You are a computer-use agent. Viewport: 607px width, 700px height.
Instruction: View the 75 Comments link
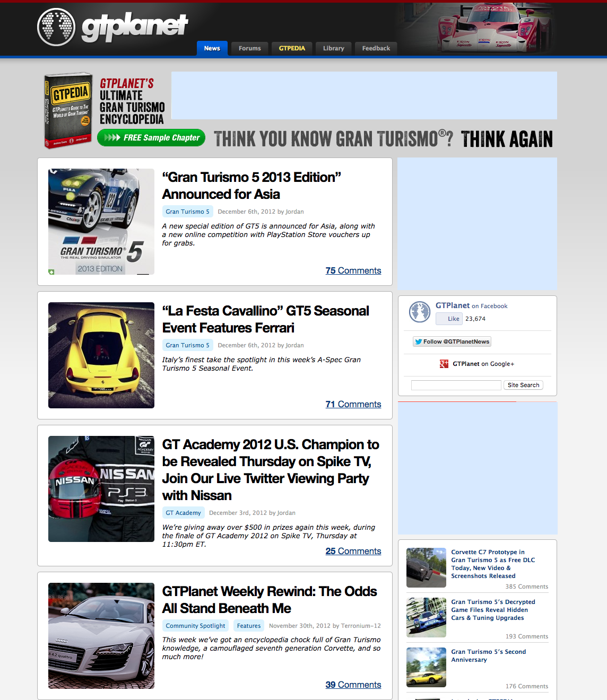353,270
